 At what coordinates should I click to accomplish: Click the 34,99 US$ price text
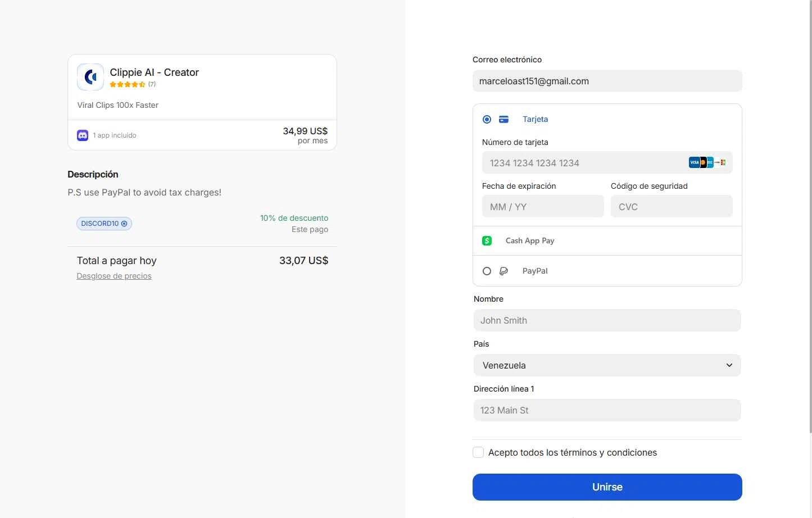pyautogui.click(x=305, y=131)
